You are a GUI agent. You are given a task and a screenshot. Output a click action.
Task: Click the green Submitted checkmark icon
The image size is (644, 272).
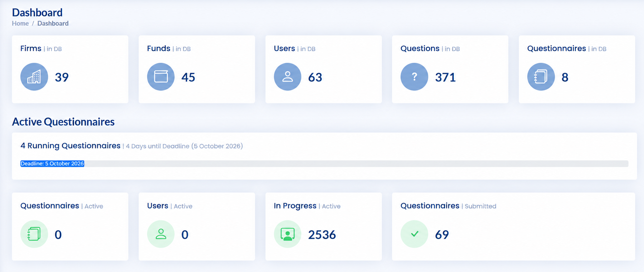[414, 234]
